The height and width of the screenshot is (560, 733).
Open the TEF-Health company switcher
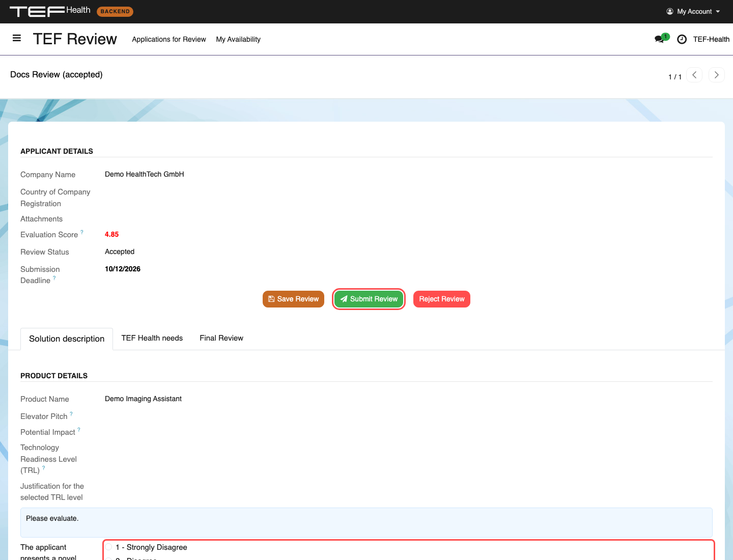tap(711, 39)
